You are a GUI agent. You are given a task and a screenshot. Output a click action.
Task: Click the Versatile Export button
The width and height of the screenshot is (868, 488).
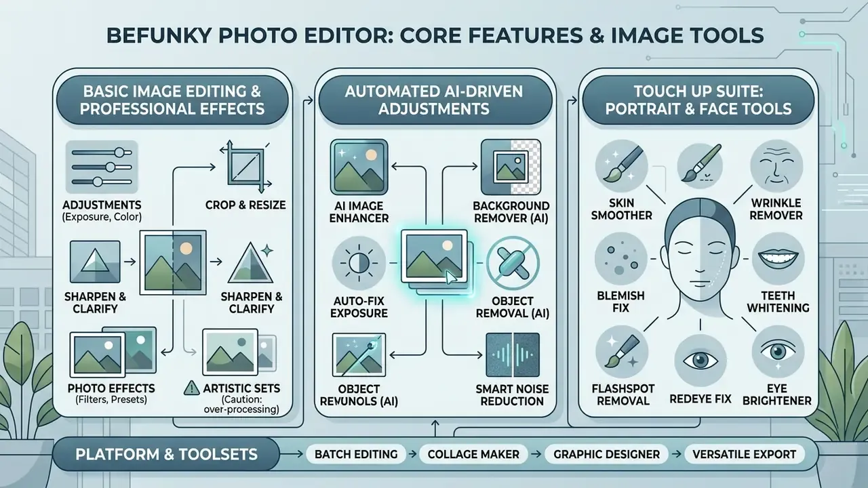tap(745, 454)
